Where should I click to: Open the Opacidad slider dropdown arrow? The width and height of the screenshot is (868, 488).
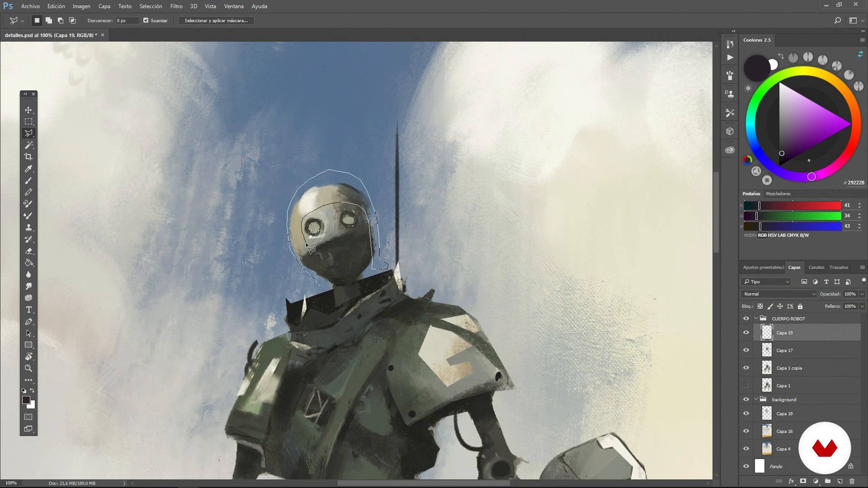[862, 294]
